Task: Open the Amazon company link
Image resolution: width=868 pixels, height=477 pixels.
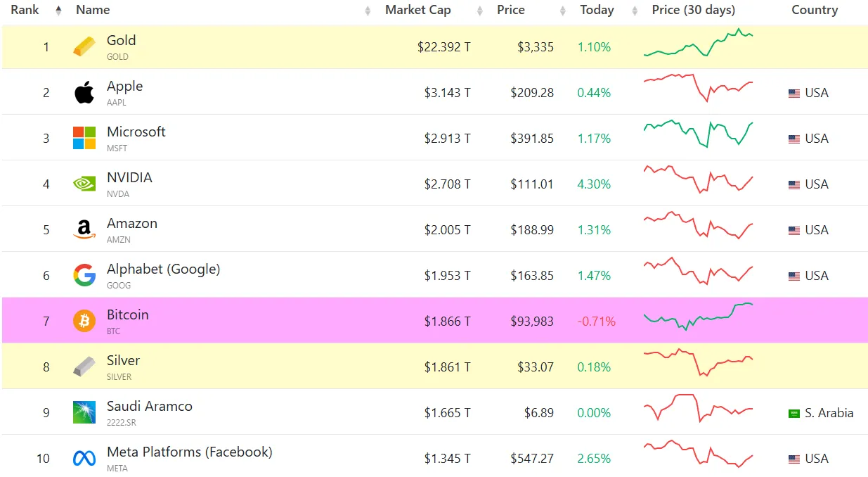Action: point(132,223)
